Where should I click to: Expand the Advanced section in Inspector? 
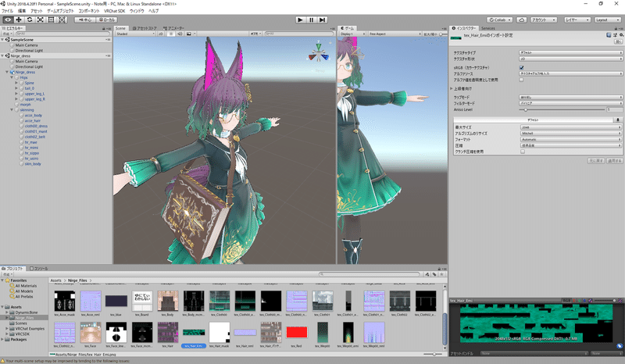tap(452, 88)
